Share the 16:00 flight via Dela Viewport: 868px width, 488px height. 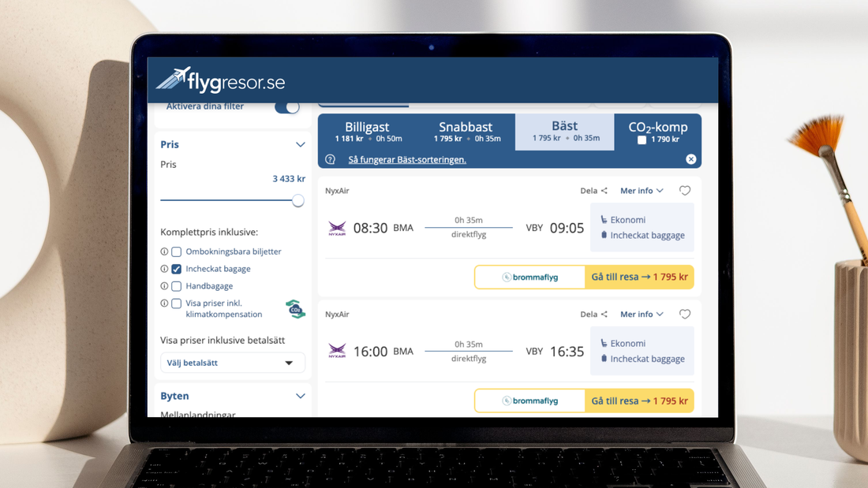coord(593,315)
